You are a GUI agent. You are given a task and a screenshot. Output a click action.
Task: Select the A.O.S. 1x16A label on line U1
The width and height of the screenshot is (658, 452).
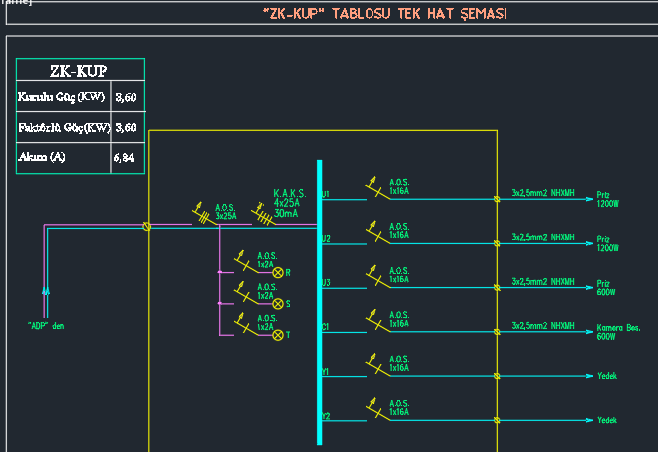point(399,187)
